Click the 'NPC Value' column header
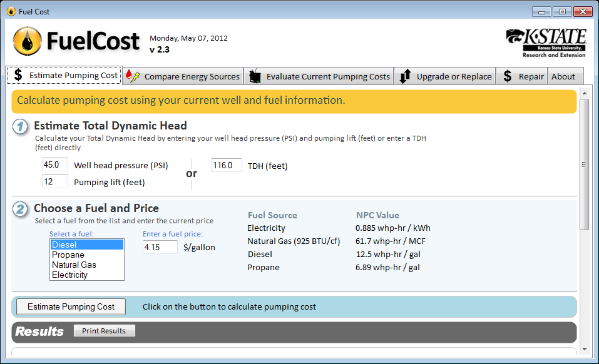The height and width of the screenshot is (364, 599). tap(377, 215)
